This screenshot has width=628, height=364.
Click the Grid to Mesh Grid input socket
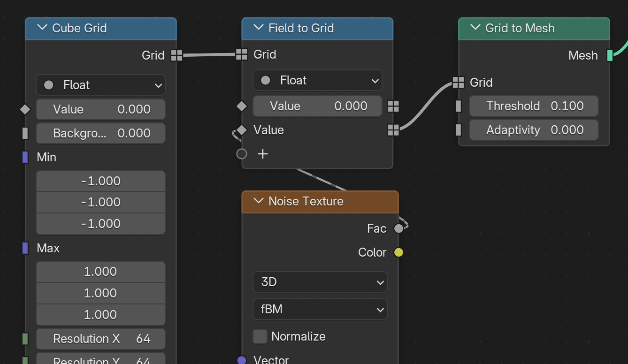(x=458, y=83)
